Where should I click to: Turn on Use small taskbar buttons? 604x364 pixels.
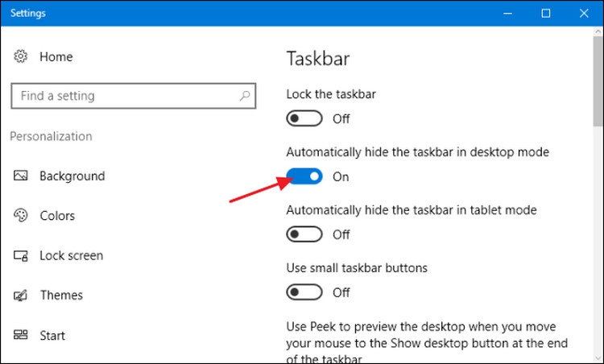tap(304, 292)
